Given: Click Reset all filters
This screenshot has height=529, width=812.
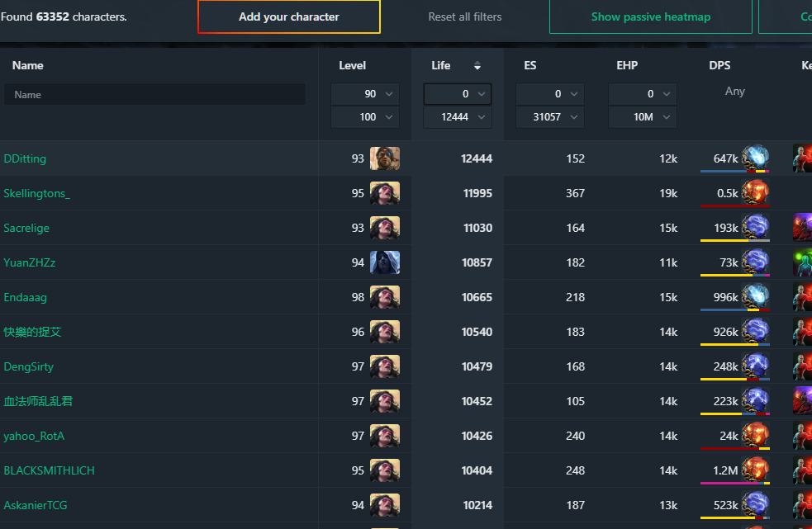Looking at the screenshot, I should coord(464,17).
